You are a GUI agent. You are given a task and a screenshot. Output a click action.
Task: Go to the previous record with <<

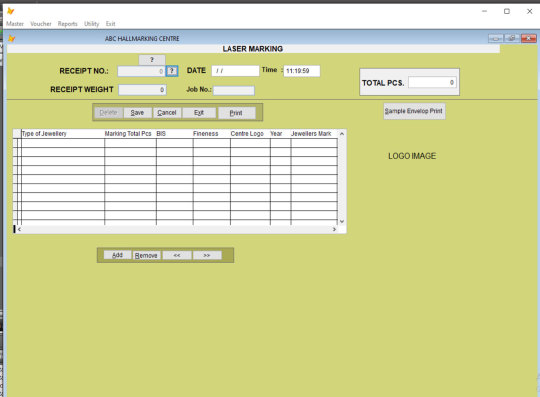(177, 255)
